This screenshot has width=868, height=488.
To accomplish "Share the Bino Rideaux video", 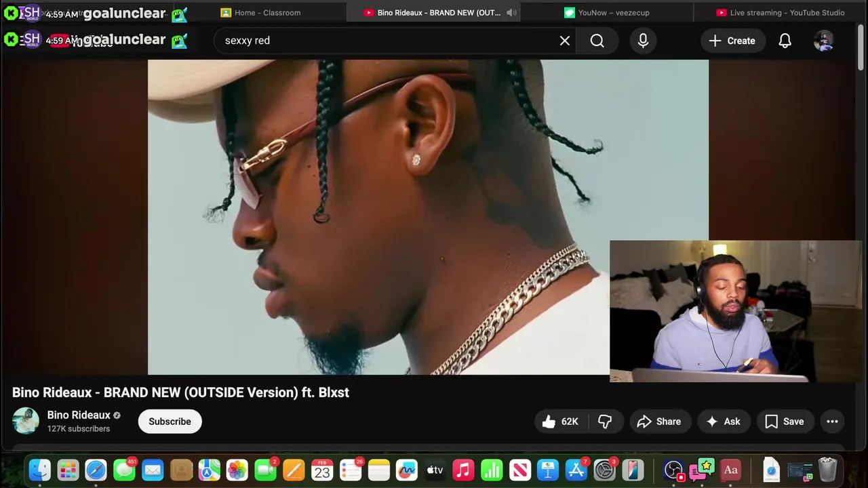I will coord(659,422).
